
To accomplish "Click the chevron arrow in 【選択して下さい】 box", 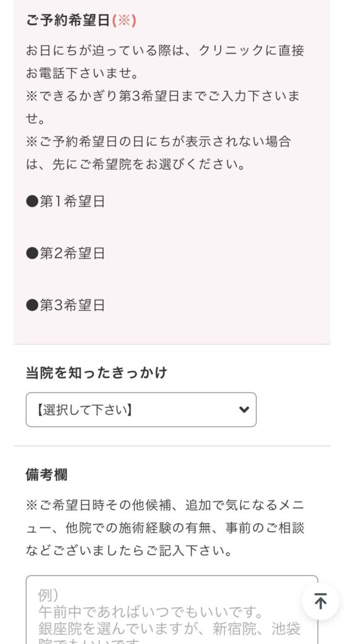I will click(x=244, y=409).
